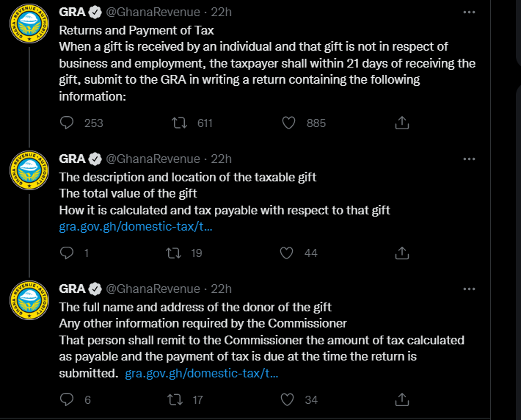Viewport: 521px width, 420px height.
Task: Retweet the tweet with 611 retweets
Action: (180, 123)
